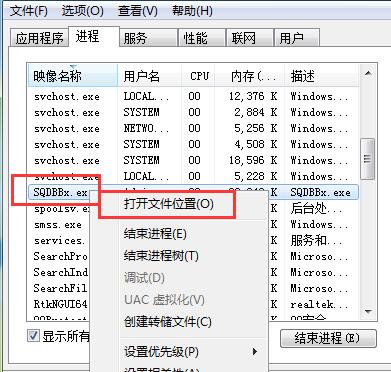Select svchost.exe row using 18,596 K

(x=193, y=160)
